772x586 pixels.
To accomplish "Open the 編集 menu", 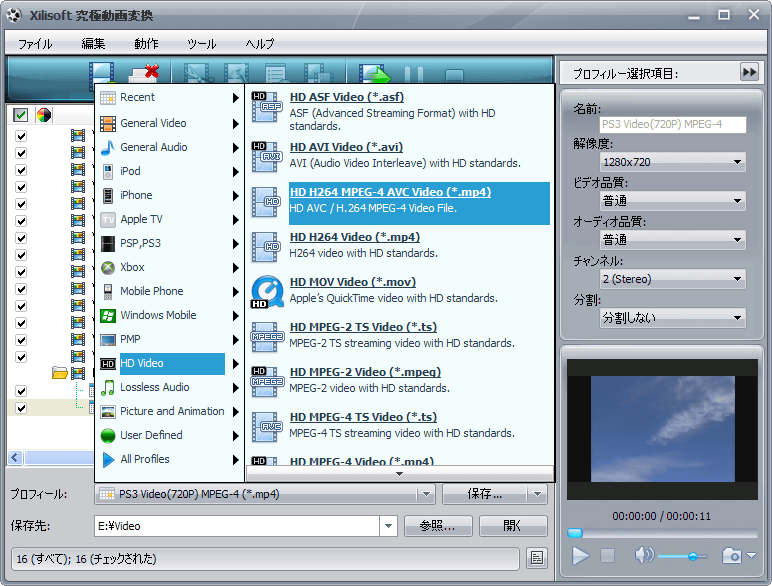I will (93, 44).
